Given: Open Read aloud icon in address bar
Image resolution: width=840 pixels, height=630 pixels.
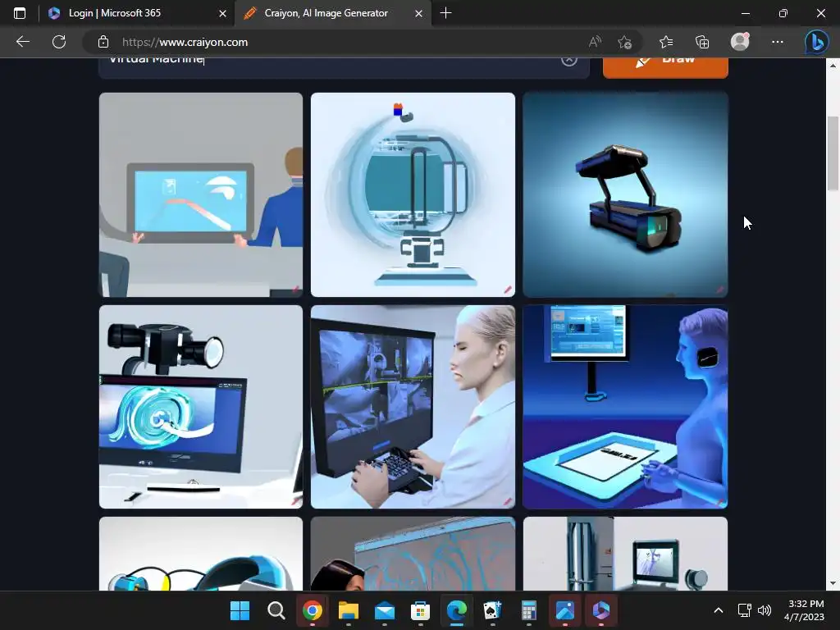Looking at the screenshot, I should click(595, 42).
